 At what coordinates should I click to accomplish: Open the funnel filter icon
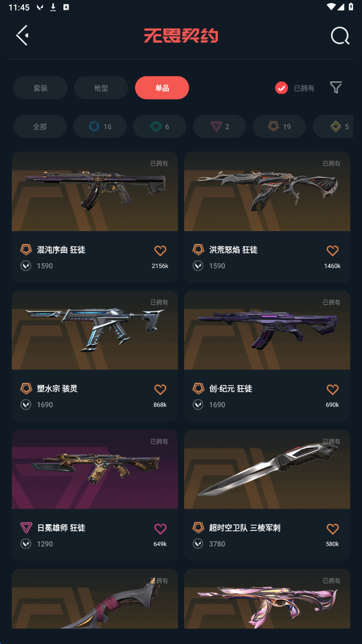336,88
